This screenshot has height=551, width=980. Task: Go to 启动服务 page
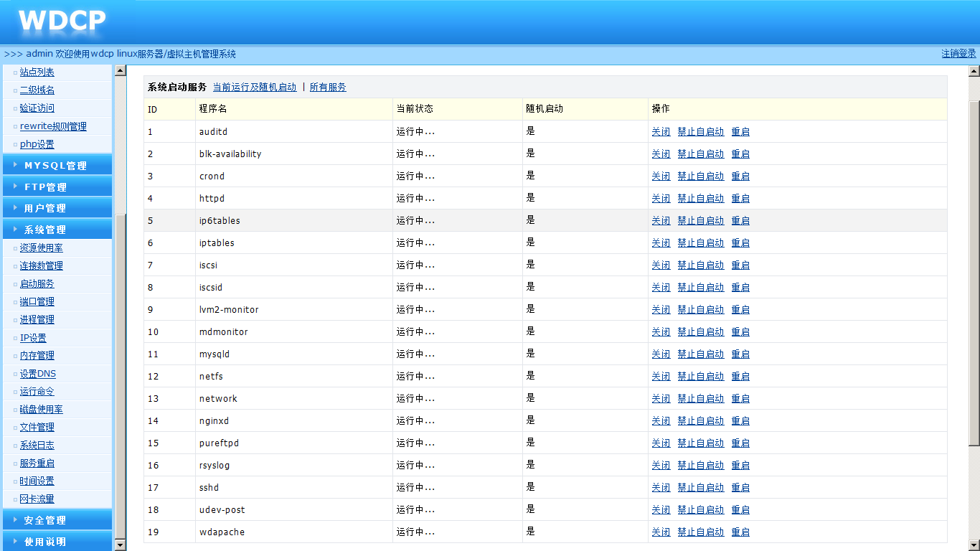coord(37,284)
